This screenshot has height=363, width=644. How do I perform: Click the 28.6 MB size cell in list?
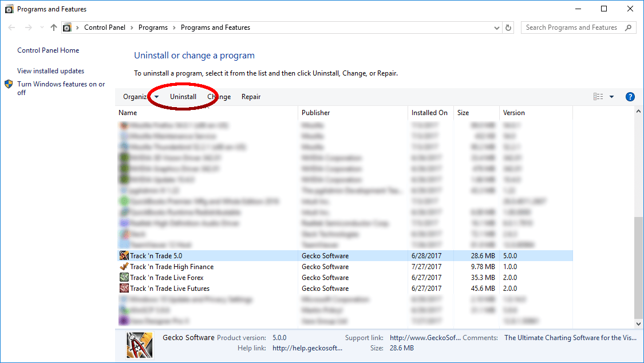pos(483,256)
